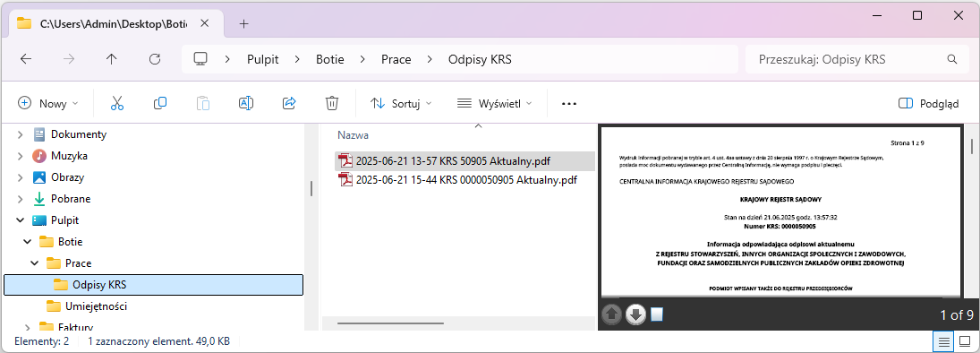Click '1 zaznaczony element. 49,0 KB' status text
980x353 pixels.
click(x=158, y=341)
